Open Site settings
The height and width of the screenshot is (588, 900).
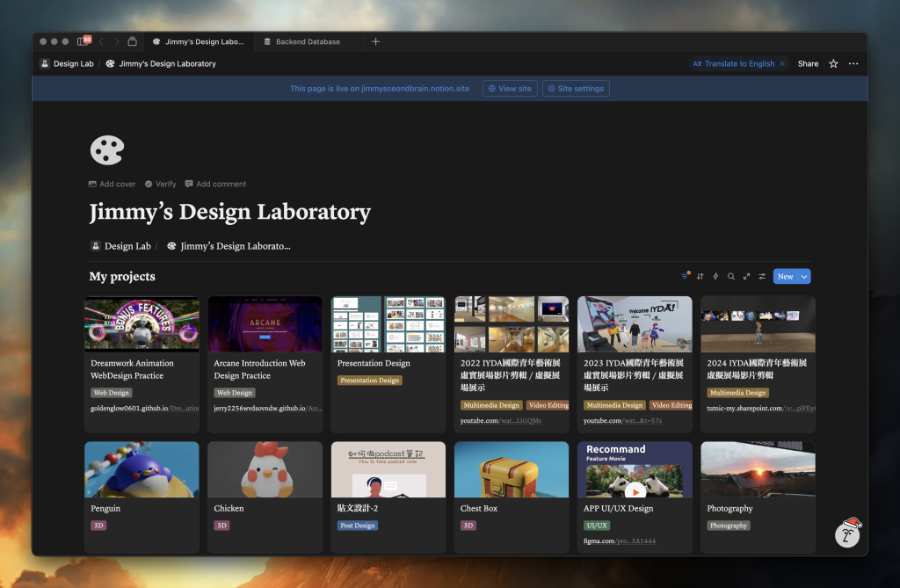tap(575, 89)
